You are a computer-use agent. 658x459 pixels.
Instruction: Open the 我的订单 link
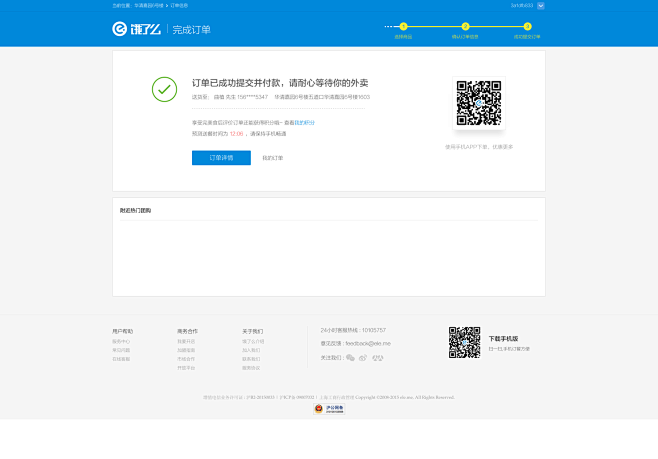coord(273,158)
